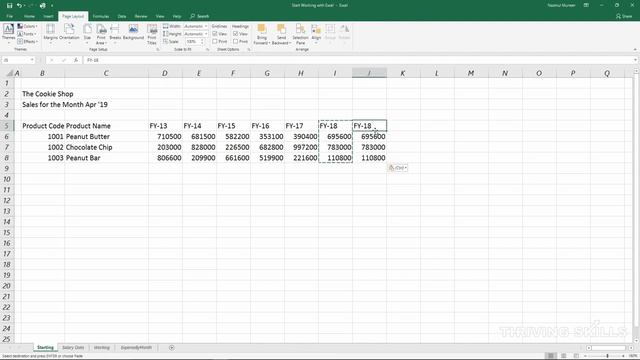The image size is (640, 360).
Task: Switch to Page Break Preview in status bar
Action: [576, 356]
